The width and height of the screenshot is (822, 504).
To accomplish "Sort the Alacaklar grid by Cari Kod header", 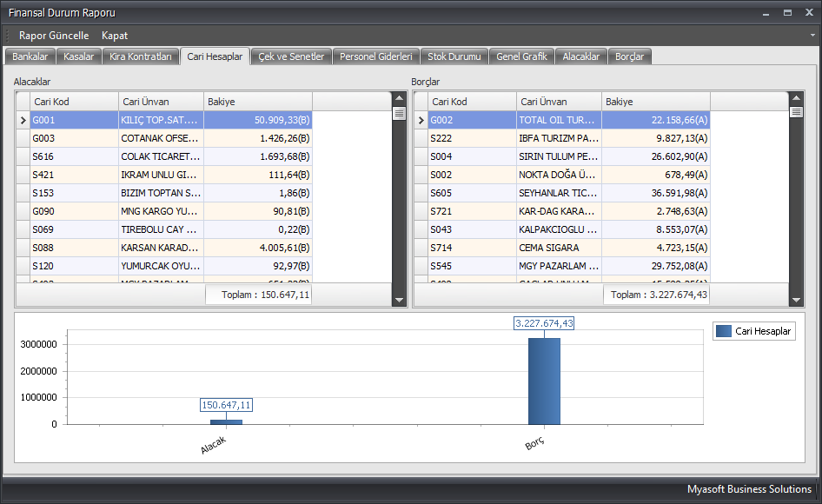I will coord(75,102).
